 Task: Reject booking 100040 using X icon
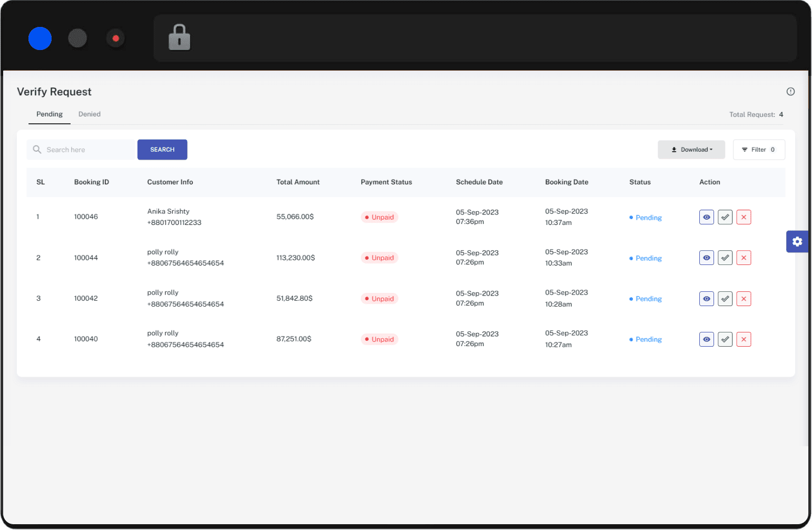click(744, 339)
